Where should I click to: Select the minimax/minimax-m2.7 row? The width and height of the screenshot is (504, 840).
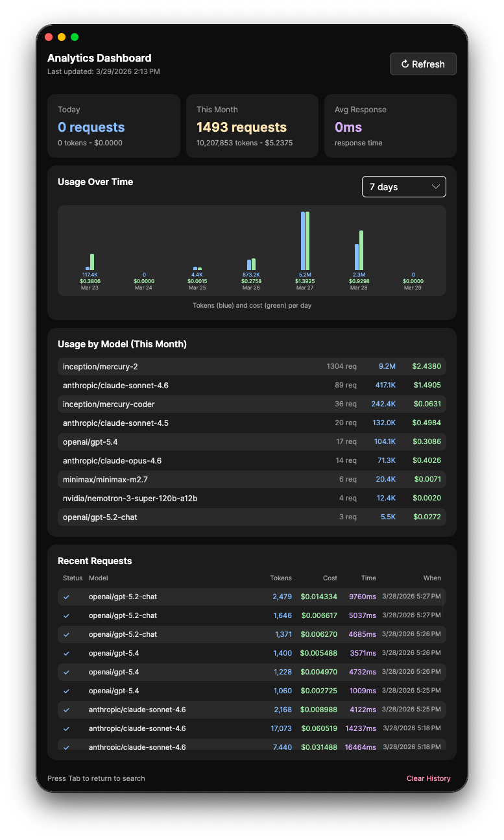click(252, 479)
